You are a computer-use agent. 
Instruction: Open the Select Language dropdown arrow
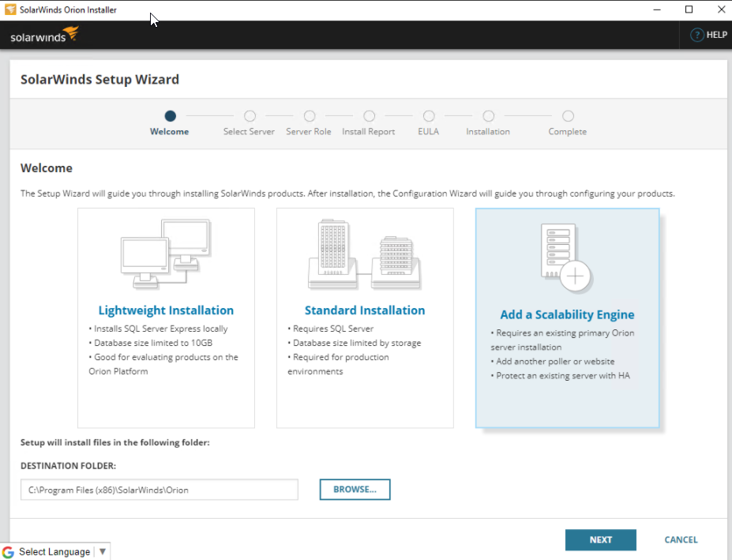coord(102,551)
